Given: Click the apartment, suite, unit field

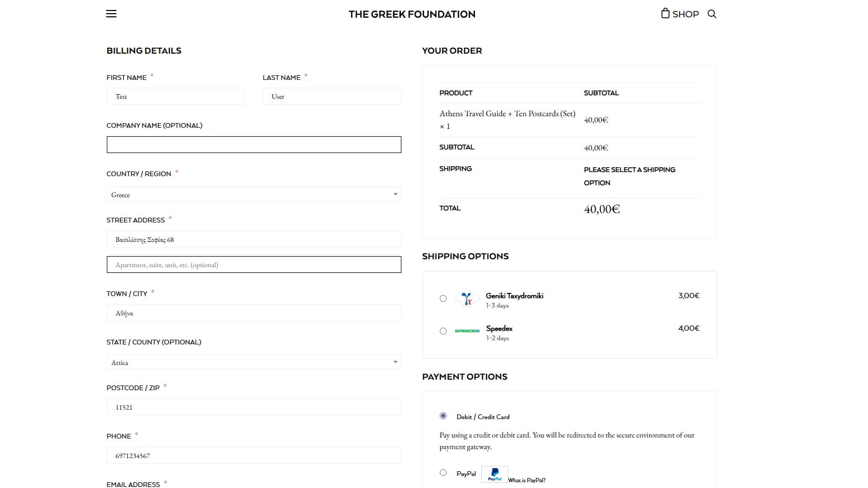Looking at the screenshot, I should (x=254, y=265).
